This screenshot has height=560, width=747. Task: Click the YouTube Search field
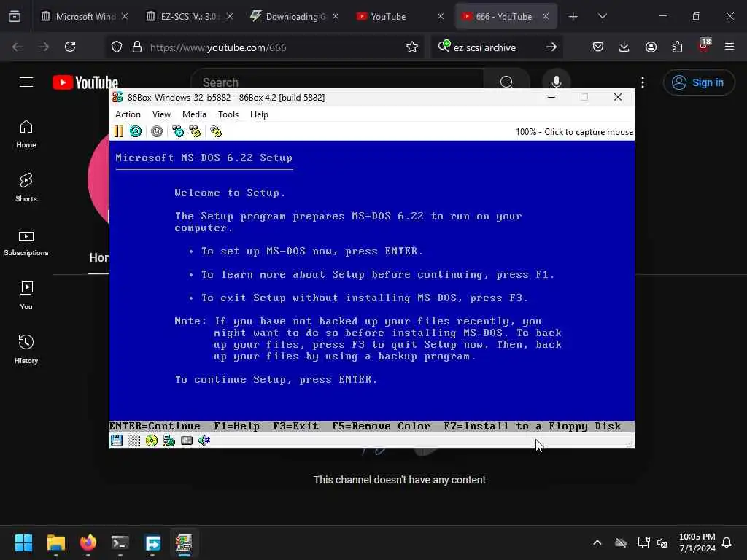coord(337,82)
